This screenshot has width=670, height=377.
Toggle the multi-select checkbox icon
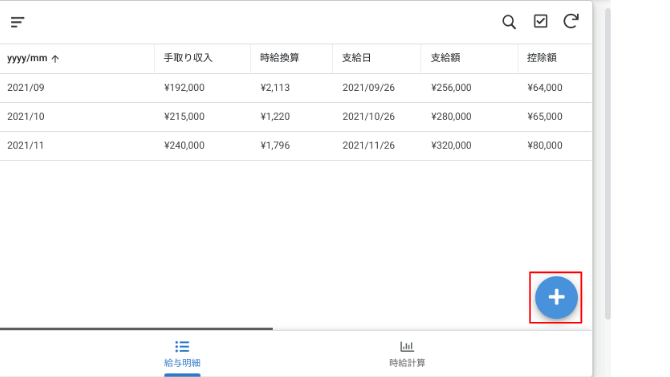pyautogui.click(x=540, y=21)
